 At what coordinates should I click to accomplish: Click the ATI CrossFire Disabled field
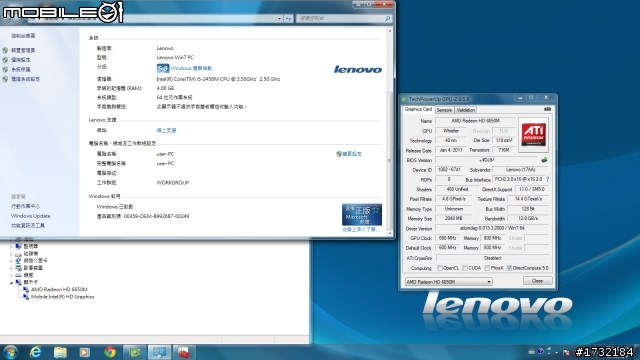coord(492,258)
